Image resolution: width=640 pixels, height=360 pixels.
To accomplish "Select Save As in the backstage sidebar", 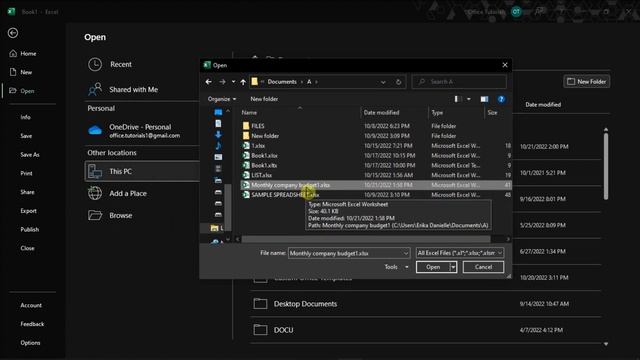I will click(30, 155).
